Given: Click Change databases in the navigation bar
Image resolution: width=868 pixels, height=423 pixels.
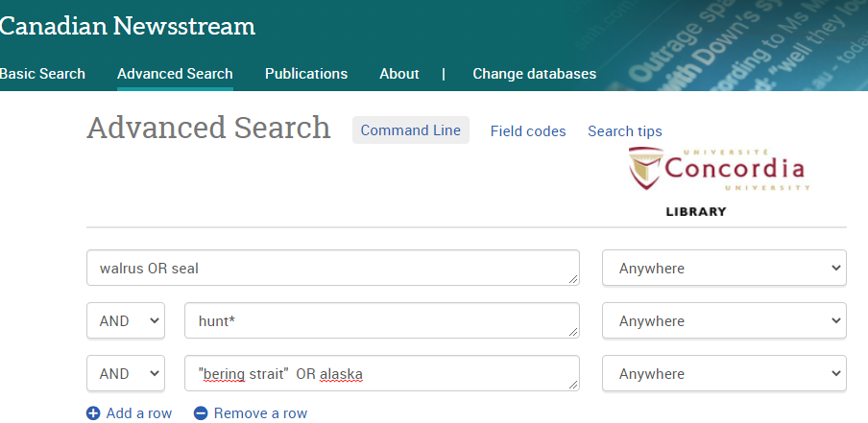Looking at the screenshot, I should point(534,74).
